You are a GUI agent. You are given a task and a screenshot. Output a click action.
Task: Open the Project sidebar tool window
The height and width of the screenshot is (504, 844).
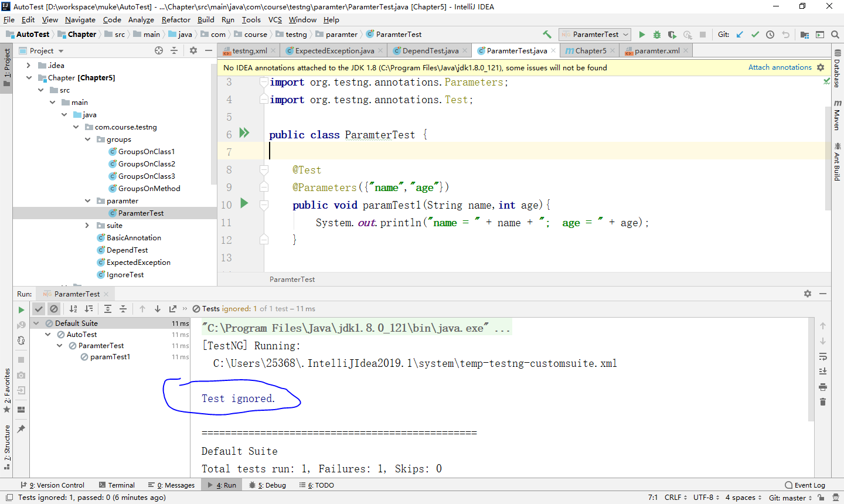[6, 67]
